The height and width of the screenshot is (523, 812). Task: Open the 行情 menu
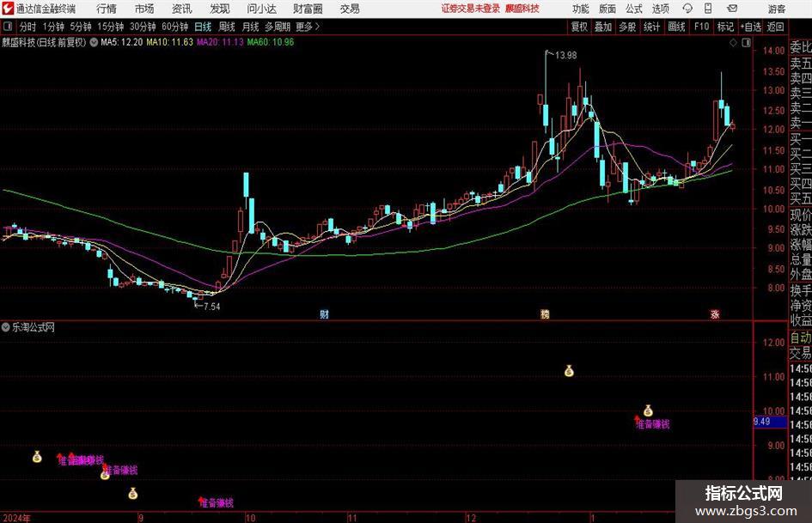[107, 9]
